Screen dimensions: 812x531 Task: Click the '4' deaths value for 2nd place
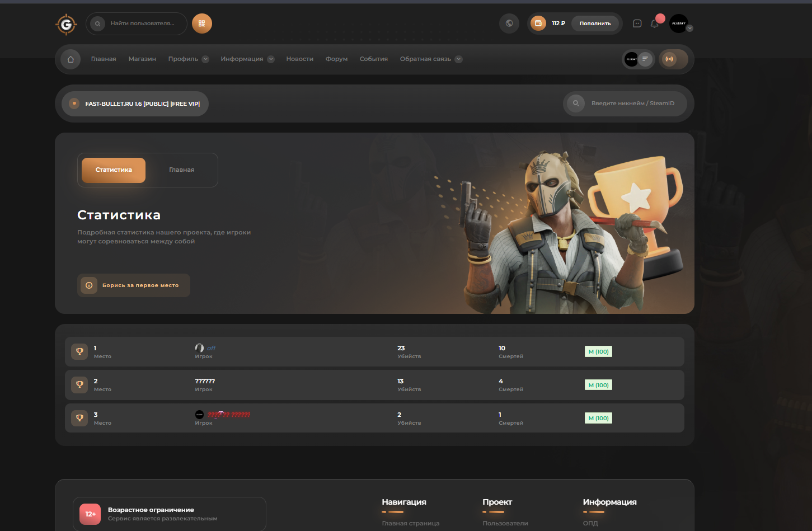(501, 381)
